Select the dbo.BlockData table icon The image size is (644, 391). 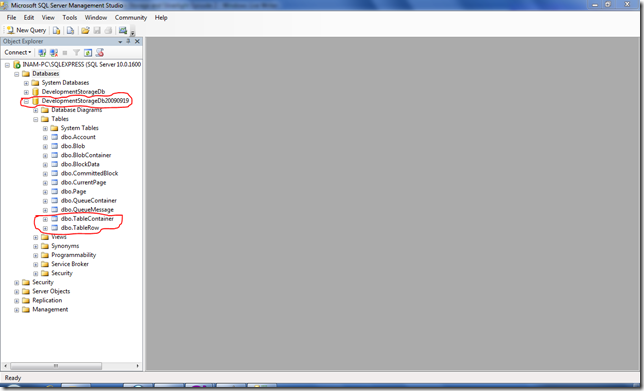(x=55, y=164)
